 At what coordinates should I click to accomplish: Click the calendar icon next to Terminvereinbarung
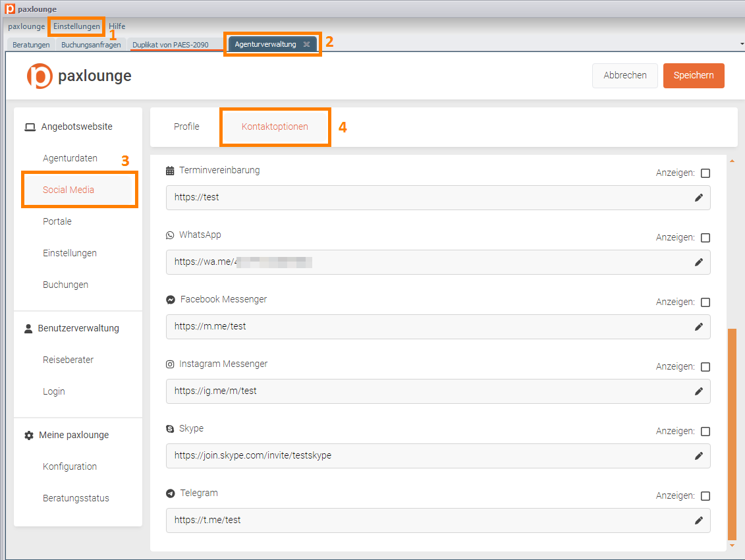tap(170, 171)
